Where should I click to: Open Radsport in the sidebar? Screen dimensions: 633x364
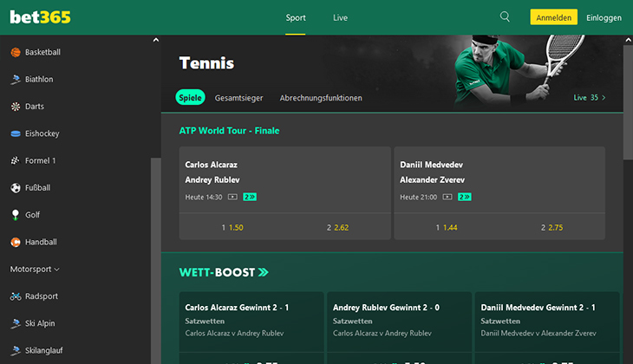pyautogui.click(x=42, y=296)
